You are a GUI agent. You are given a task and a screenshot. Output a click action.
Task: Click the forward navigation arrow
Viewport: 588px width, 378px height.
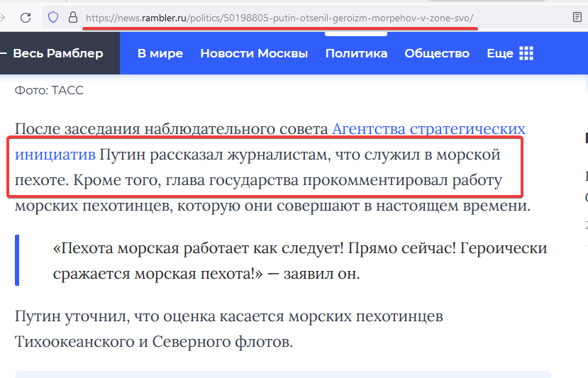click(x=3, y=17)
